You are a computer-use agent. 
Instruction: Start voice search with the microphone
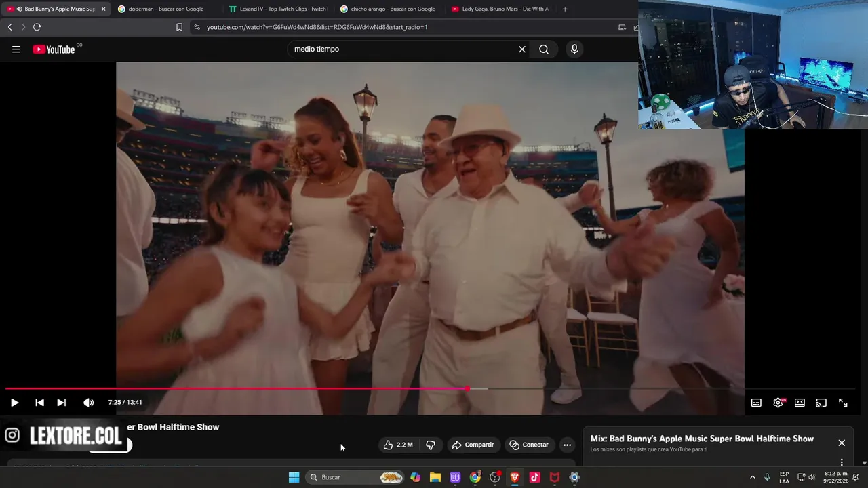(x=574, y=49)
